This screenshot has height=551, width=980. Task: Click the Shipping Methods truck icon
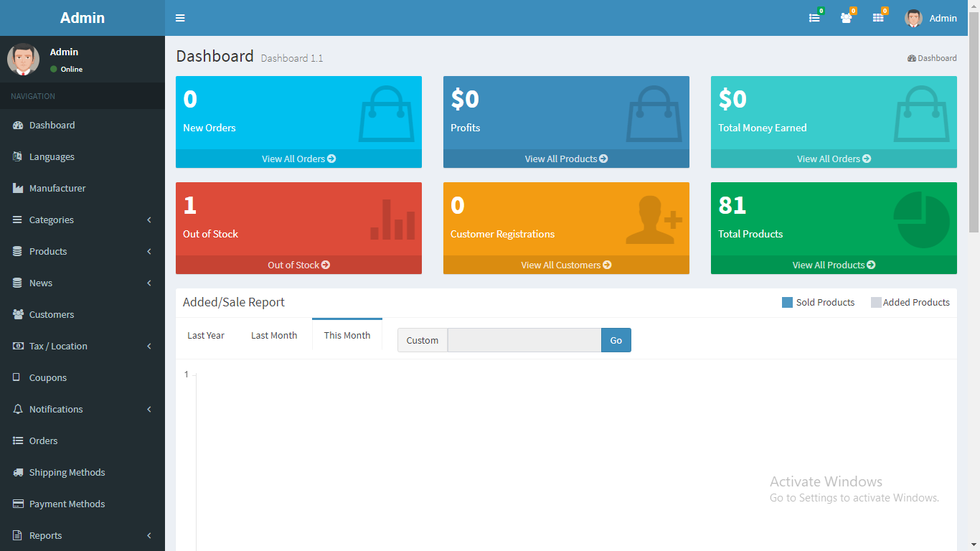coord(18,472)
